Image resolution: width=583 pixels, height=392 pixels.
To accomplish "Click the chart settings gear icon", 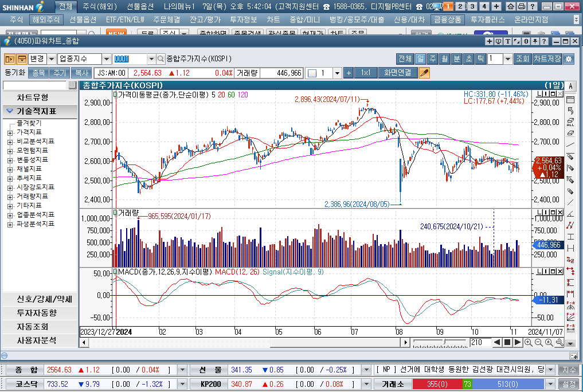I will coord(569,58).
